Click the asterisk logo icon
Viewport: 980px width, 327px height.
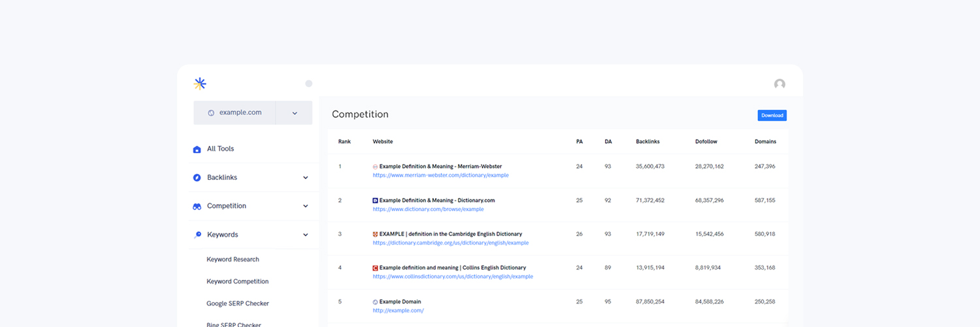[200, 84]
